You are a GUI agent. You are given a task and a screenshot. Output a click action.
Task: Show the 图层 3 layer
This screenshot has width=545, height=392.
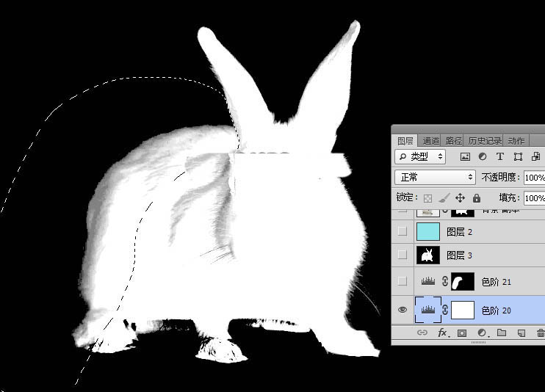click(x=402, y=255)
